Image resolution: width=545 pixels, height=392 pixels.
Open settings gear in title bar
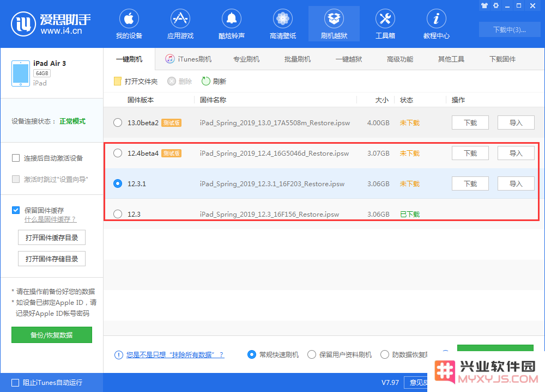496,5
